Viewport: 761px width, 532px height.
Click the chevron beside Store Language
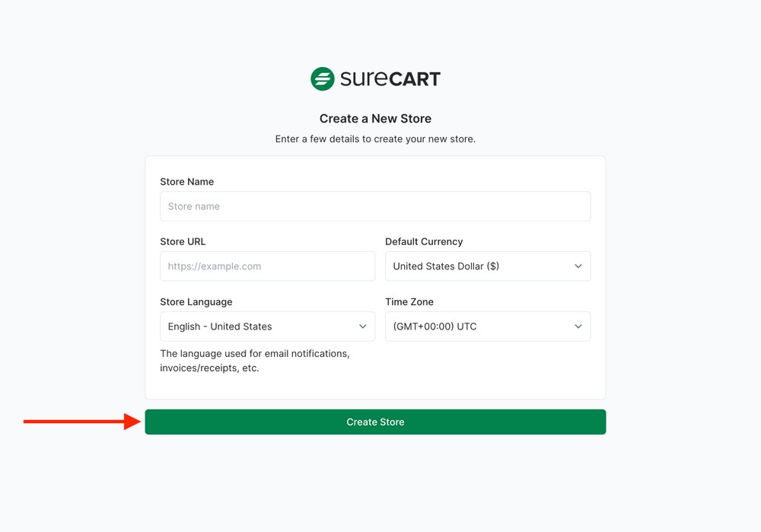(x=363, y=326)
